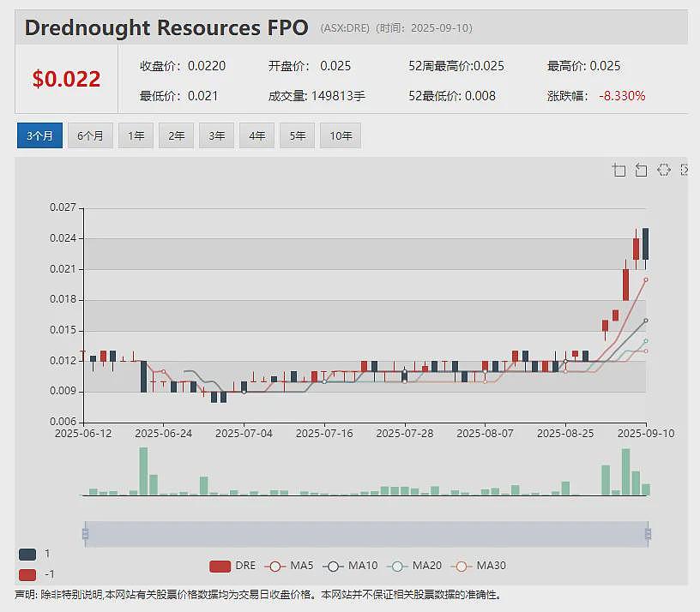Viewport: 700px width, 612px height.
Task: Activate the area zoom tool icon
Action: [x=619, y=170]
